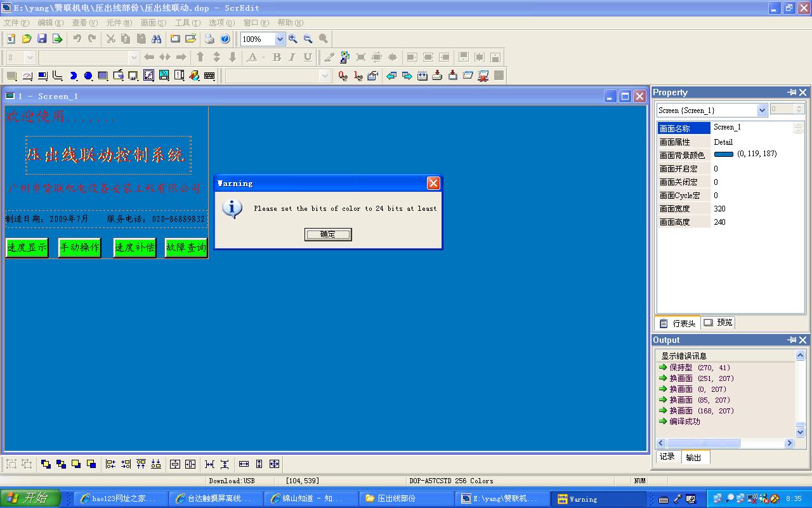Click the Find binoculars icon

click(x=157, y=39)
